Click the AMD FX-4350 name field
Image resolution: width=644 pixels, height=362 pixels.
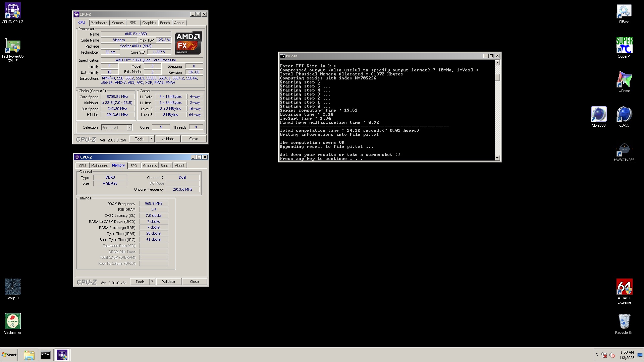click(136, 34)
